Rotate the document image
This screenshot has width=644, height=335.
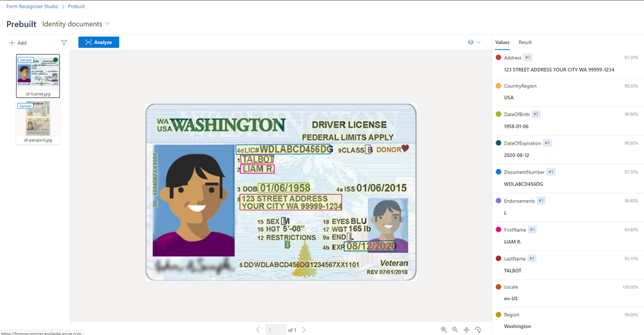(x=478, y=330)
